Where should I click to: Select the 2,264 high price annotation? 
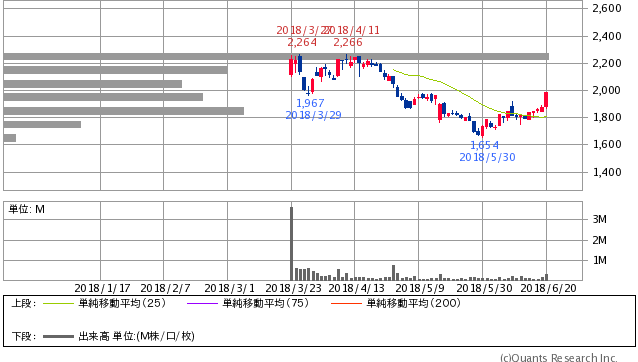pos(302,42)
